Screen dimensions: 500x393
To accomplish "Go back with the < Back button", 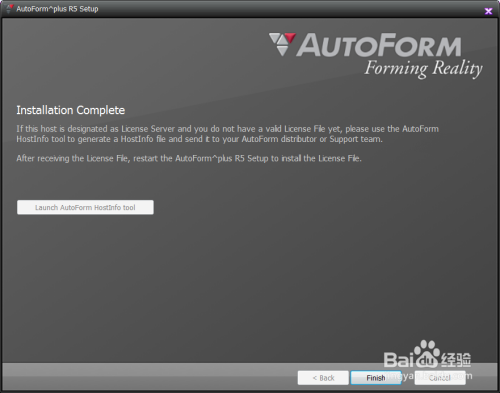I will tap(323, 378).
